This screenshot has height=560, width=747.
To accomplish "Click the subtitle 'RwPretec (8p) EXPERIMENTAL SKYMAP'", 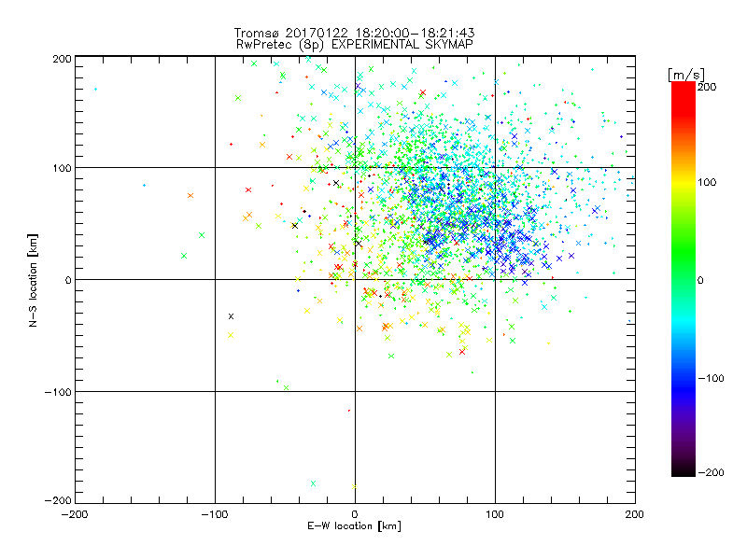I will (x=355, y=45).
